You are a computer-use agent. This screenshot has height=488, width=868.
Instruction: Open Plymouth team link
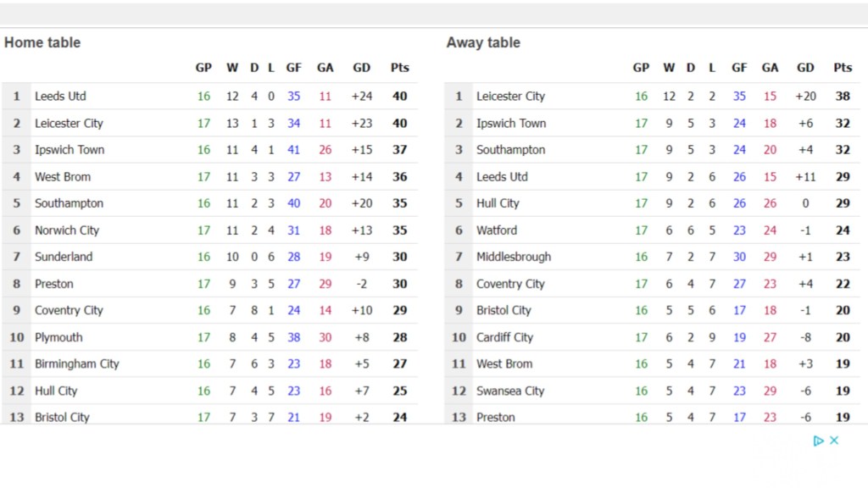tap(58, 337)
